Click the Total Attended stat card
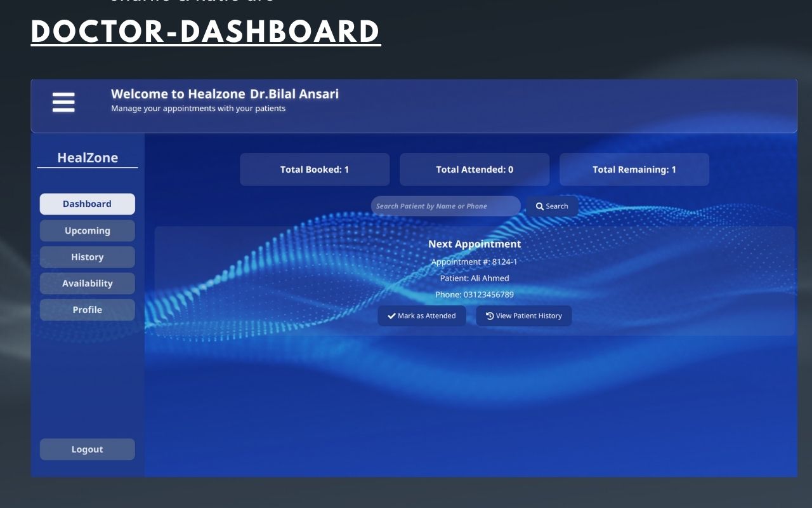The height and width of the screenshot is (508, 812). (475, 169)
